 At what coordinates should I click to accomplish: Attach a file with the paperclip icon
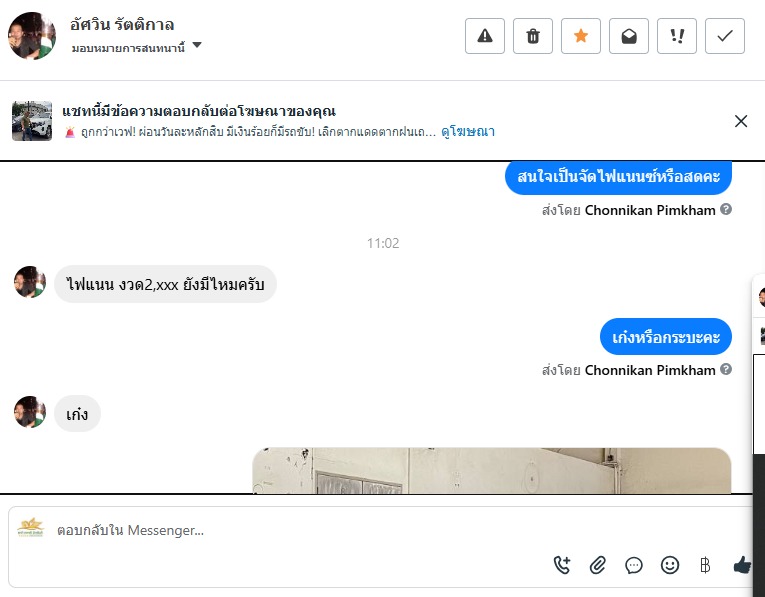(598, 565)
